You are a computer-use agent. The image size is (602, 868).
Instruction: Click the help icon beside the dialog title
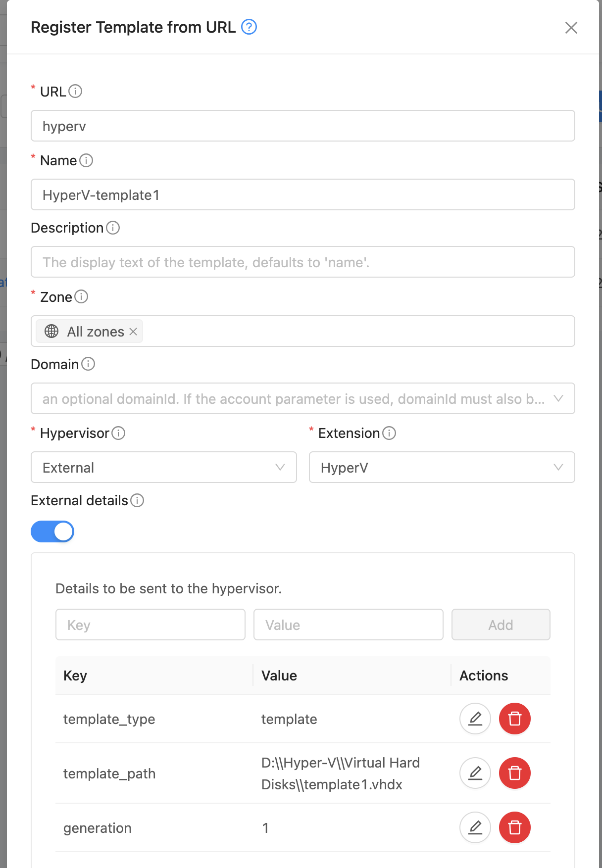click(249, 27)
